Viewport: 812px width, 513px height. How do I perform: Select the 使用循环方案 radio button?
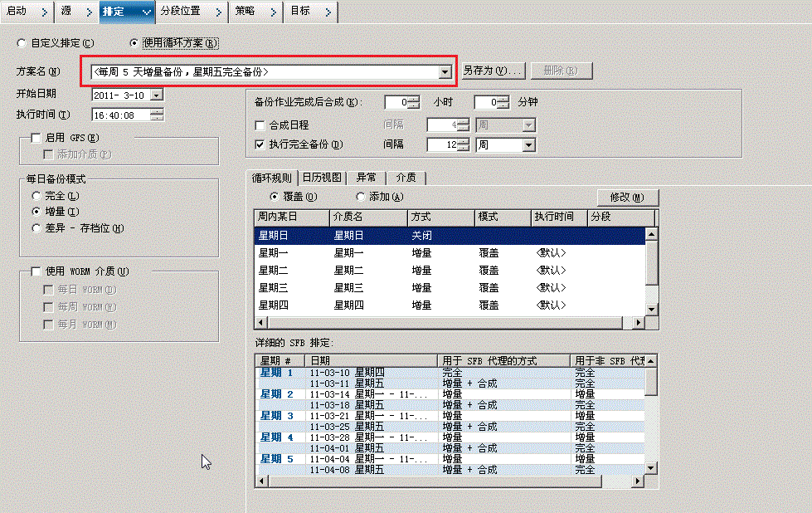point(134,42)
